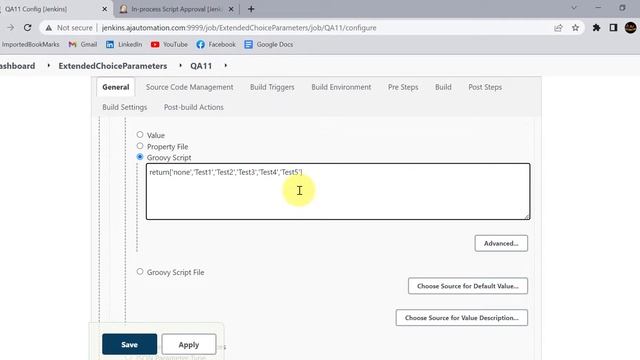640x360 pixels.
Task: Save the job configuration
Action: coord(129,344)
